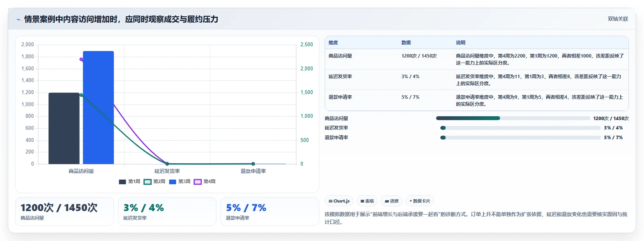The height and width of the screenshot is (241, 644).
Task: Click the 商品访问量 cell in the table
Action: pyautogui.click(x=340, y=56)
